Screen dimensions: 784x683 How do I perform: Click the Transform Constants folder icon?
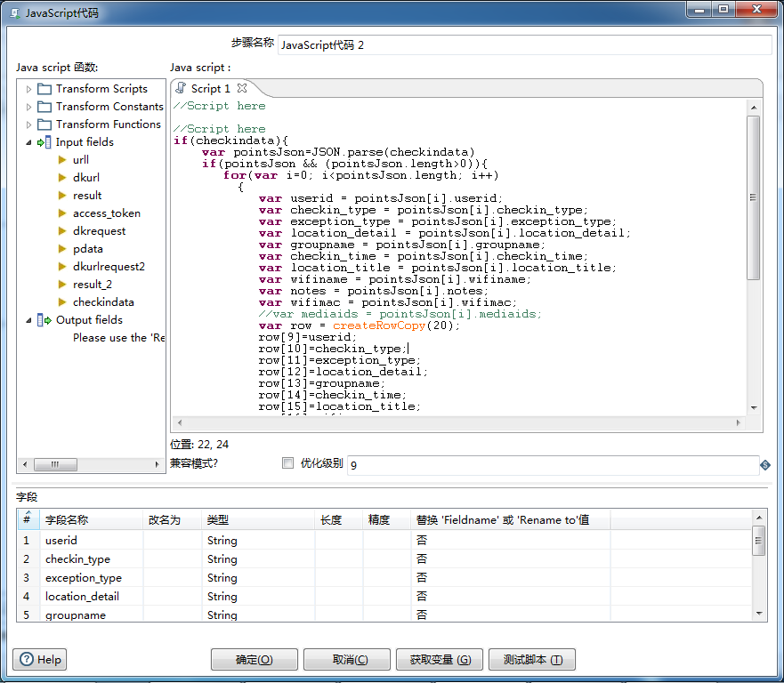pos(44,107)
